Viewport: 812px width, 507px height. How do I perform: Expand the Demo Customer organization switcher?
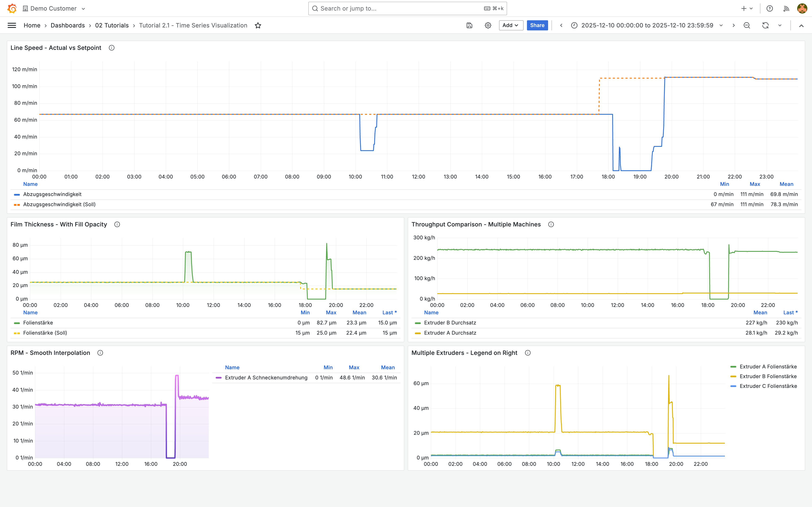pos(54,8)
